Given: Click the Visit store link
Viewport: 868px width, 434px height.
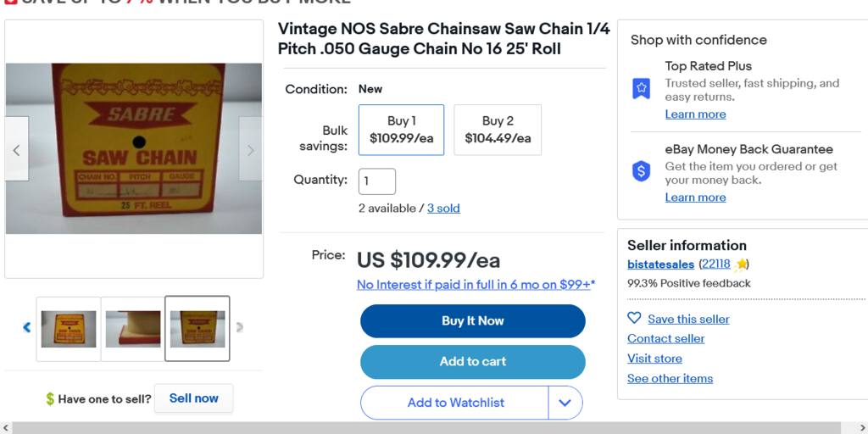Looking at the screenshot, I should pos(654,359).
